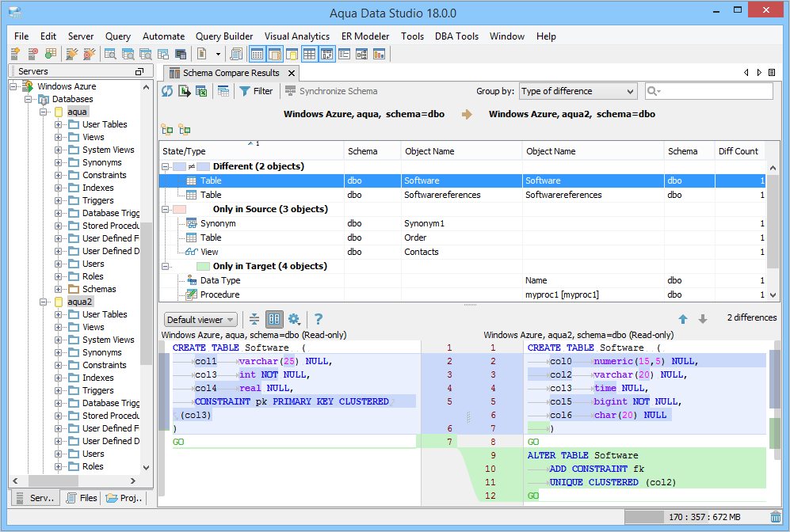Collapse the Only in Target group
This screenshot has width=790, height=532.
166,266
